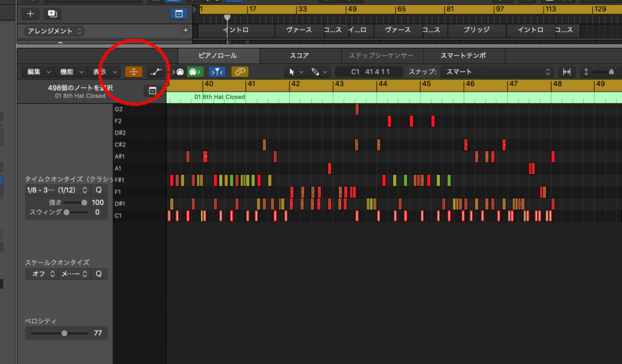The width and height of the screenshot is (622, 364).
Task: Click bar 44 in the piano roll ruler
Action: pyautogui.click(x=383, y=84)
